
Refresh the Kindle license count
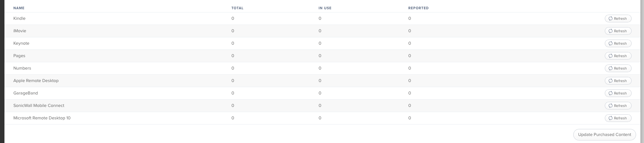click(x=618, y=19)
